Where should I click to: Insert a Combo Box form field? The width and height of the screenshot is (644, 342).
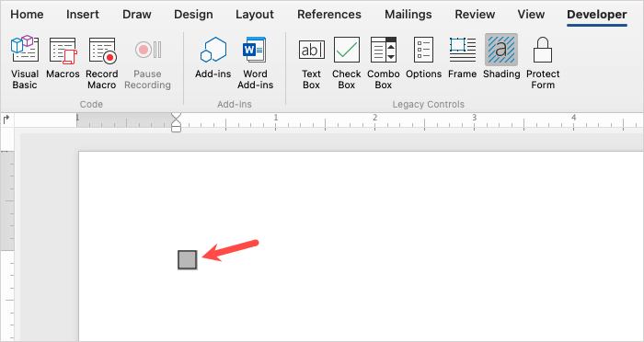(x=384, y=63)
